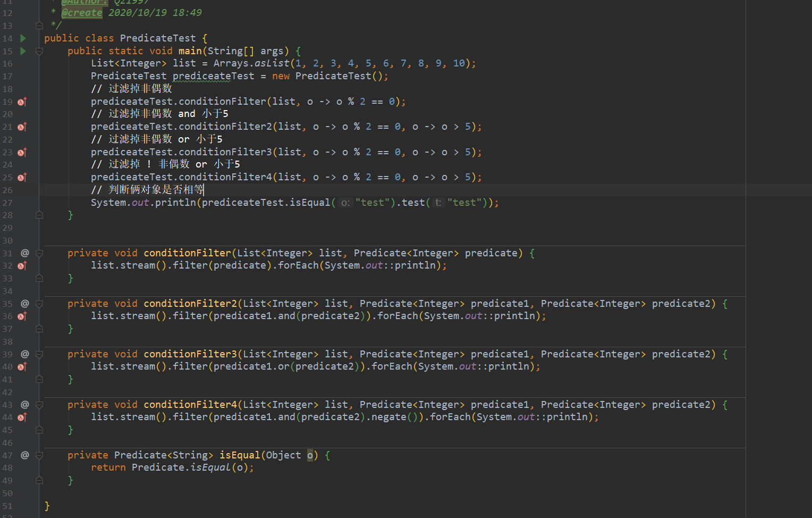Click conditionFilter method name on line 31
Screen dimensions: 812x518
[x=188, y=253]
